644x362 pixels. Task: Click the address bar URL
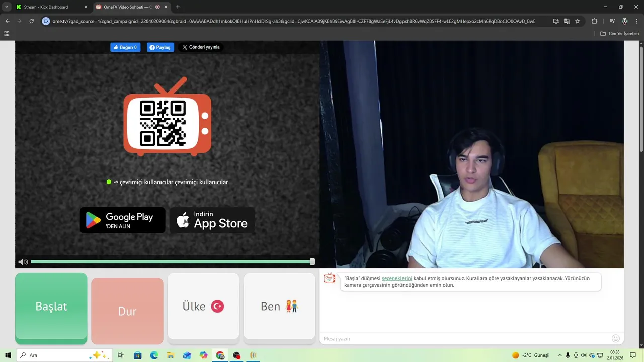pyautogui.click(x=294, y=21)
